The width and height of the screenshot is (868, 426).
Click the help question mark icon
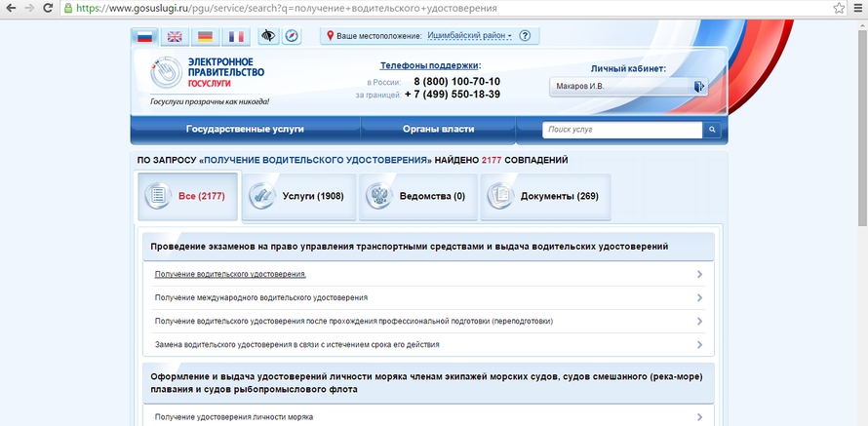coord(525,36)
